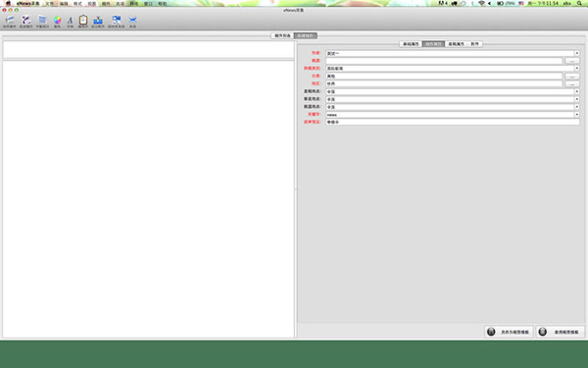Viewport: 588px width, 368px height.
Task: Click inside the large blank article editor
Action: pos(149,199)
